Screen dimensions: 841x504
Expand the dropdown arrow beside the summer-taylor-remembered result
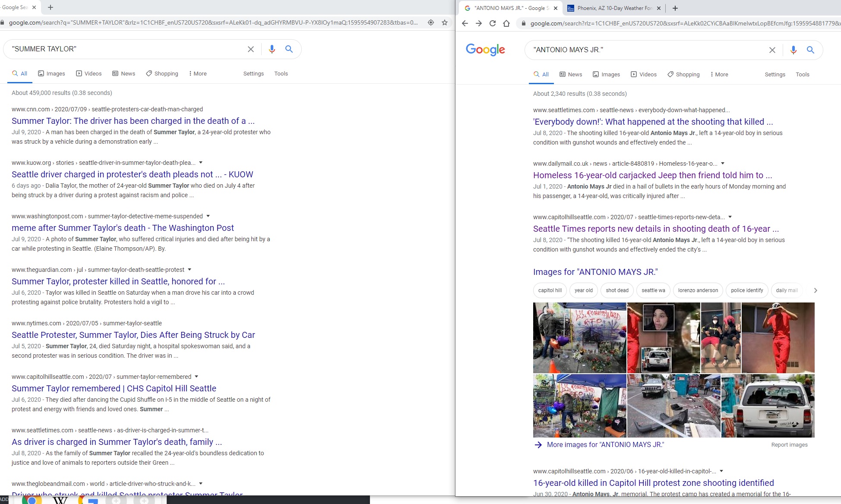coord(196,377)
